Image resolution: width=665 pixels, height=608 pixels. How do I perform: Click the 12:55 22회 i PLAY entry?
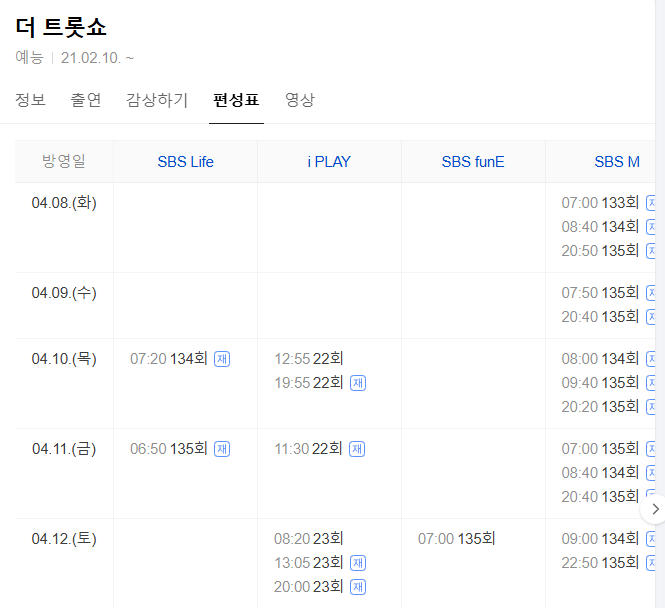pos(308,359)
